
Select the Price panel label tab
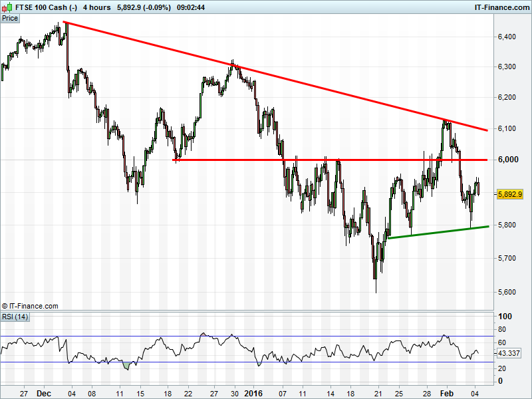(x=11, y=18)
